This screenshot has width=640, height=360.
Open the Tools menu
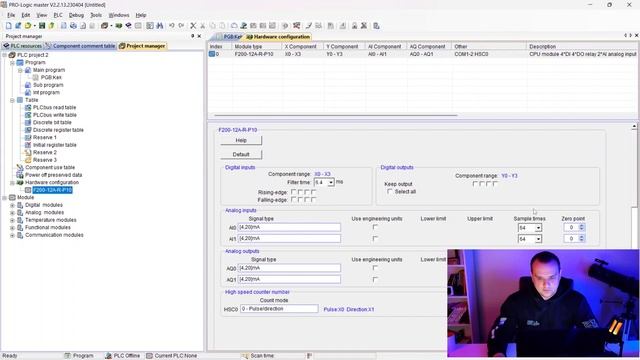[x=96, y=15]
